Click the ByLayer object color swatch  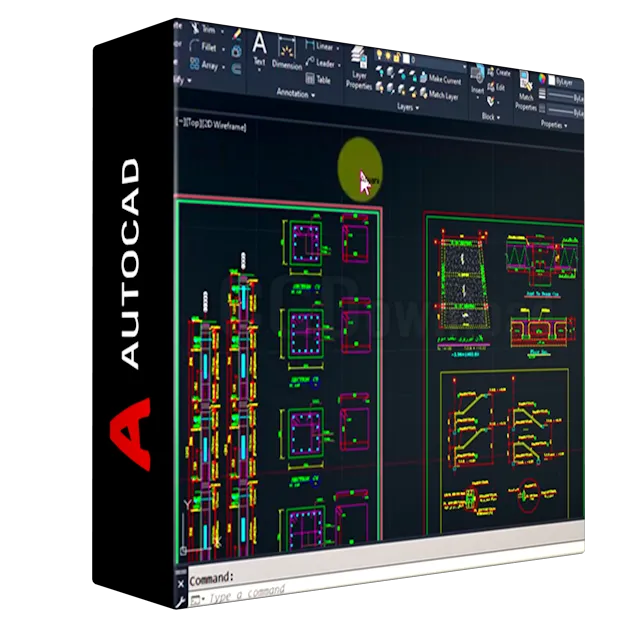coord(552,80)
